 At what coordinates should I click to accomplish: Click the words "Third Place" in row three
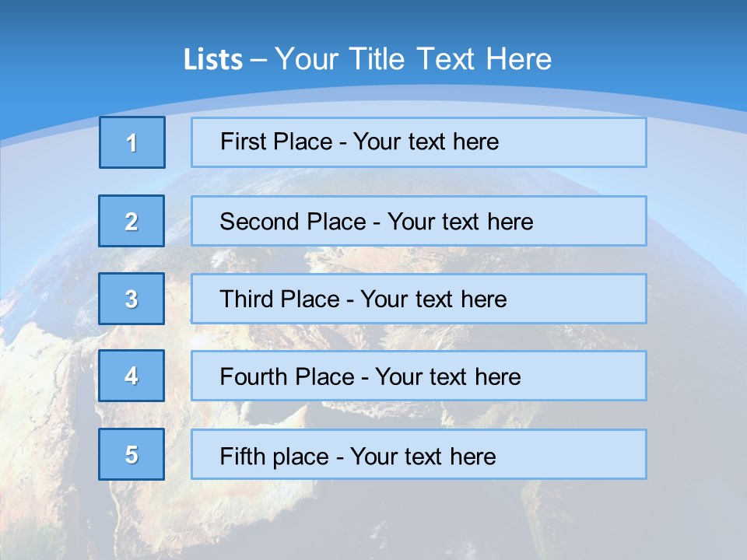279,299
